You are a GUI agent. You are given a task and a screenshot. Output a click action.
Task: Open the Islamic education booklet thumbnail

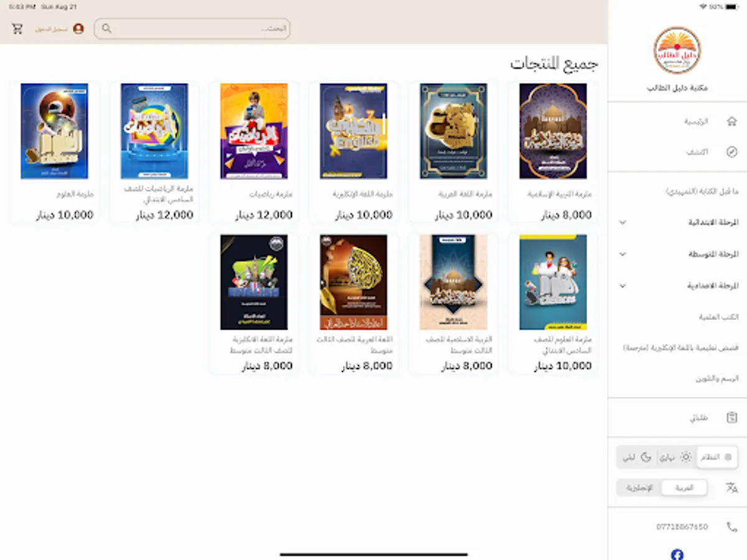[x=553, y=131]
